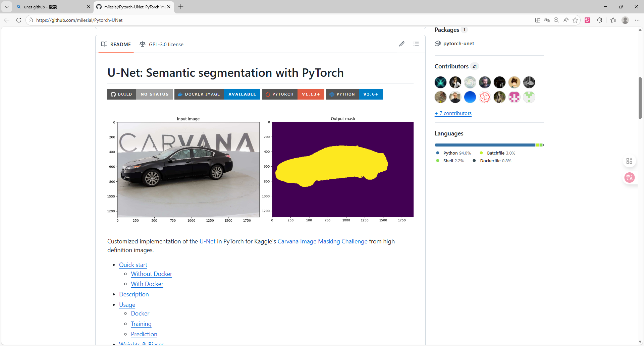
Task: Jump to the With Docker section
Action: (147, 284)
